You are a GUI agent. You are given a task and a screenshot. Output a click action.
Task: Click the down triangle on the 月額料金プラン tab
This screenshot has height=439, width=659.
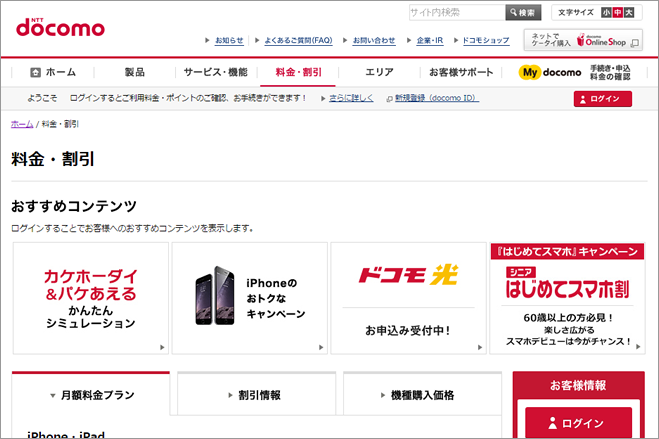pyautogui.click(x=53, y=395)
